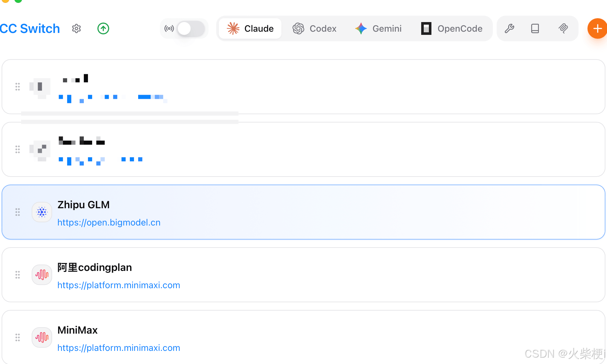Open the settings gear next to CC Switch
Viewport: 607px width, 364px height.
(x=76, y=29)
